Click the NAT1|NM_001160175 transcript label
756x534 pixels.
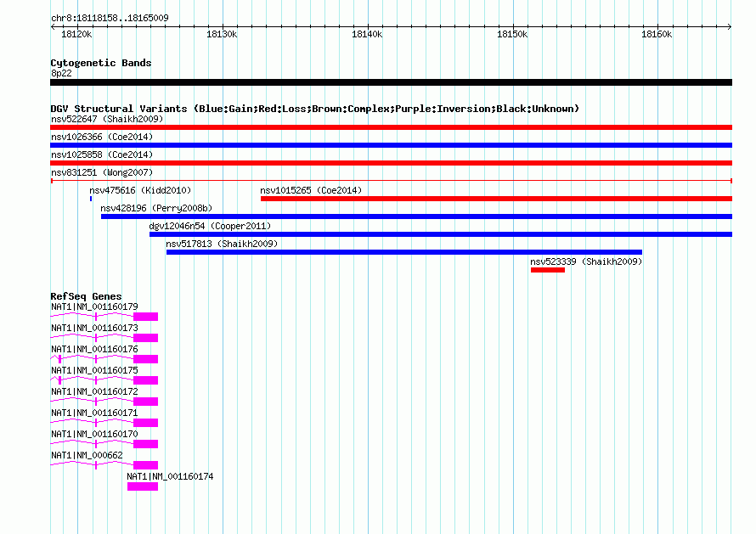94,370
